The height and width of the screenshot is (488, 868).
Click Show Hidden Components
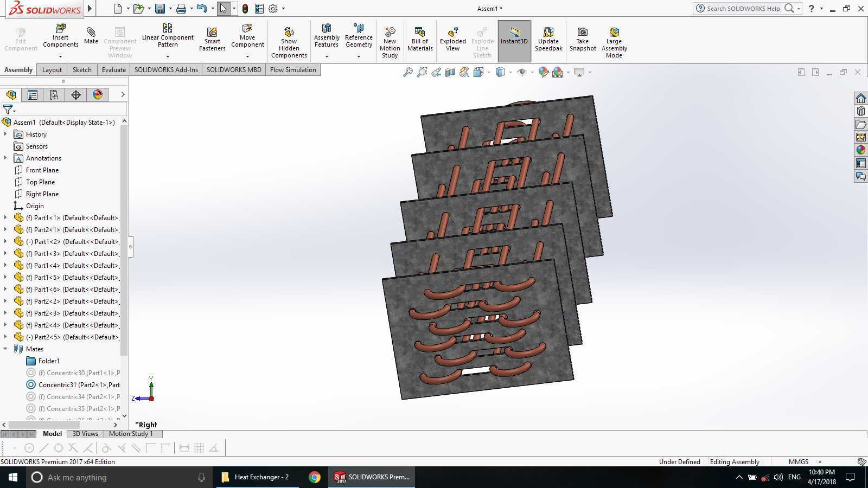289,42
